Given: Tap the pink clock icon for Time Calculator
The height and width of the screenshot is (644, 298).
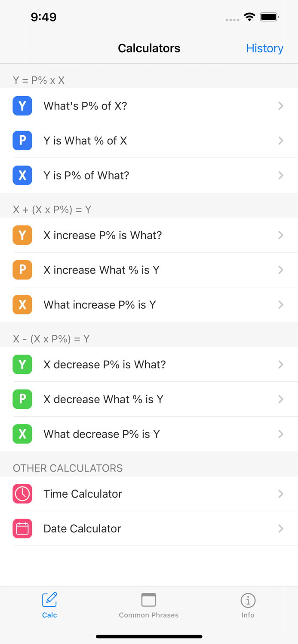Looking at the screenshot, I should point(22,494).
